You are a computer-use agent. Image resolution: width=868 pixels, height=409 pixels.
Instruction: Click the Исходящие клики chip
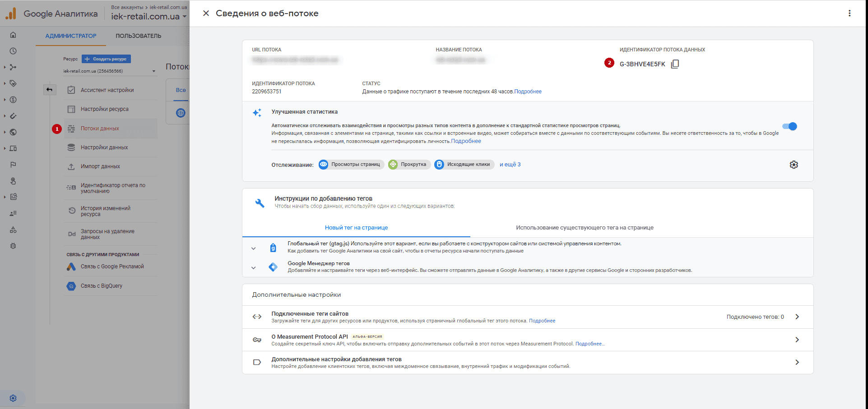(464, 165)
